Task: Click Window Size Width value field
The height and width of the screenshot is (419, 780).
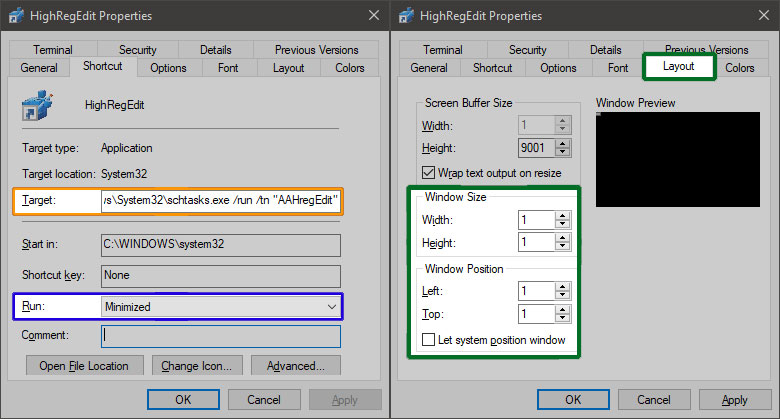Action: click(x=536, y=220)
